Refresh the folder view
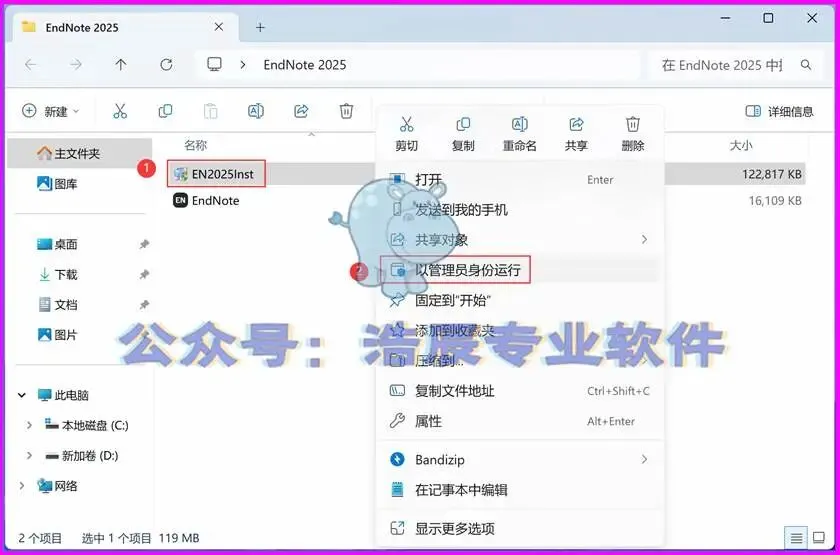 tap(167, 65)
